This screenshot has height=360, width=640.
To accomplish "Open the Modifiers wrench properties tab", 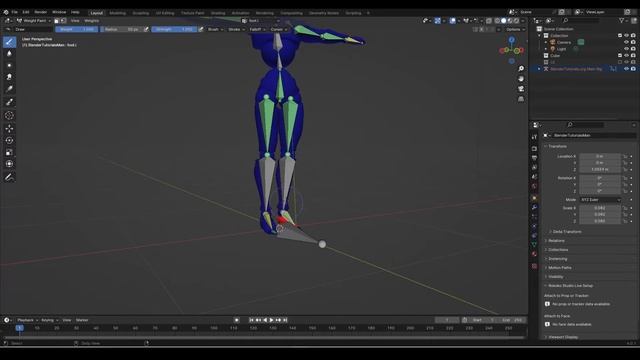I will coord(535,207).
